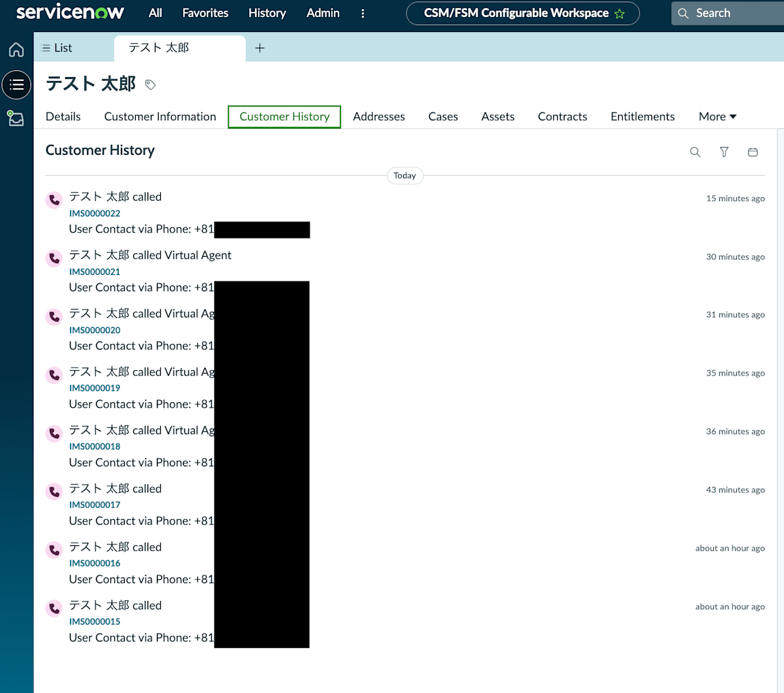Click the tag icon beside テスト 太郎

[150, 85]
